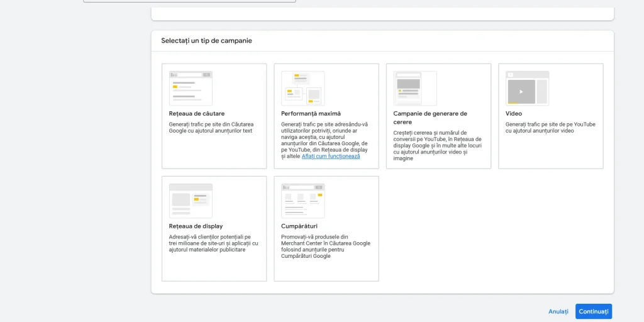Click the Performanță maximă illustration icon
The width and height of the screenshot is (644, 322).
pyautogui.click(x=303, y=88)
